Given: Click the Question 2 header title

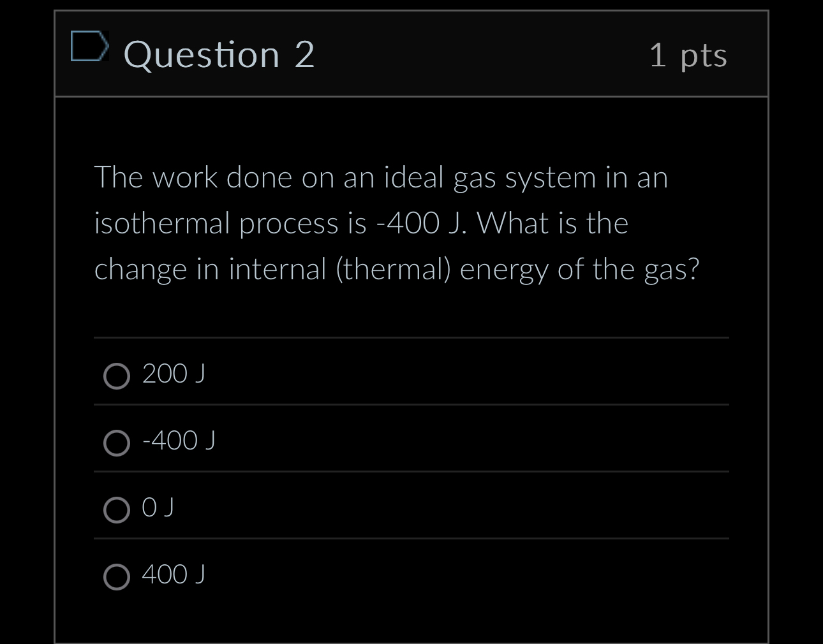Looking at the screenshot, I should coord(219,55).
